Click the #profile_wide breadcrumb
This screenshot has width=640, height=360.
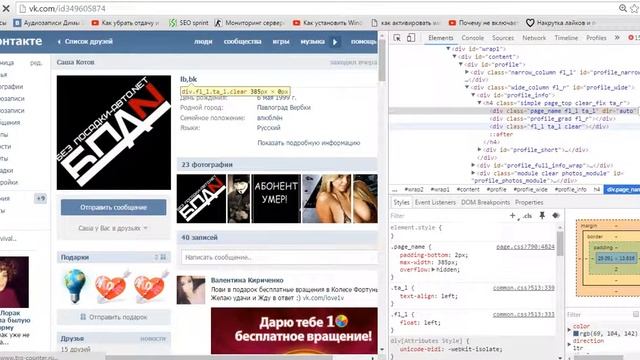coord(531,189)
